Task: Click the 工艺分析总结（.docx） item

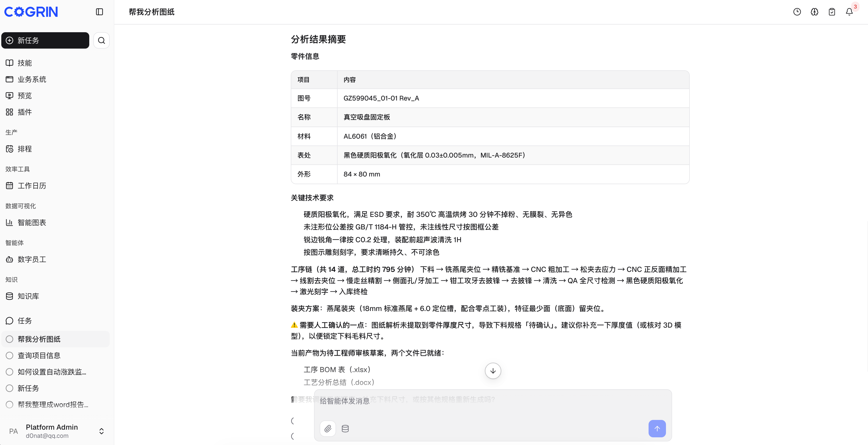Action: click(x=339, y=382)
